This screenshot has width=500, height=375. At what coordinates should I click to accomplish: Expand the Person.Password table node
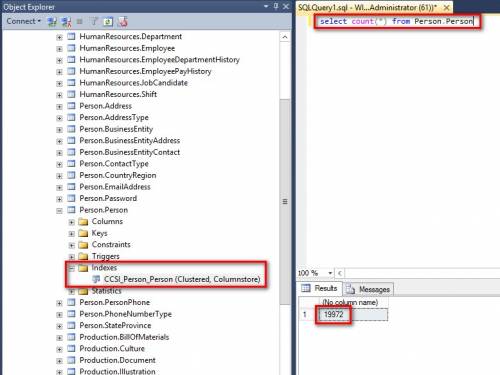pyautogui.click(x=59, y=199)
